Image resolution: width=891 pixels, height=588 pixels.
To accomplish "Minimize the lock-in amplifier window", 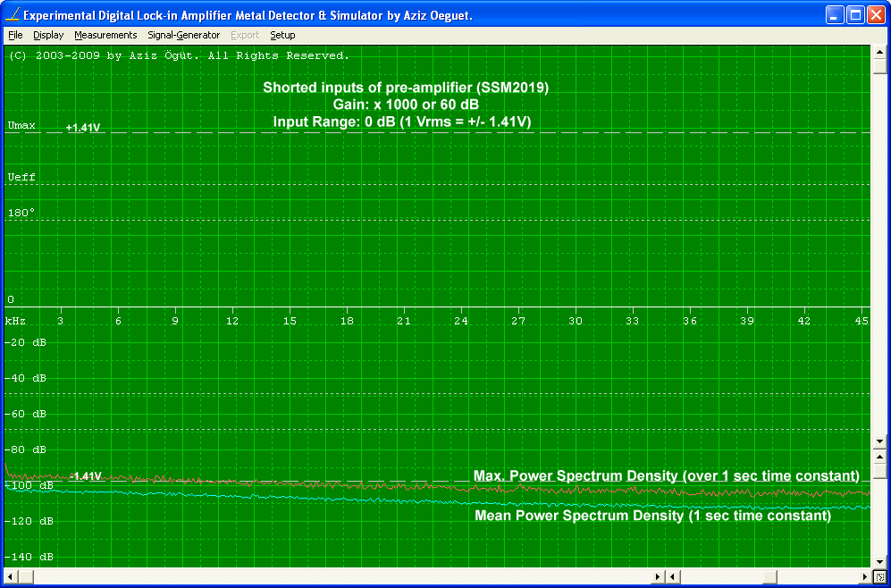I will click(x=835, y=15).
